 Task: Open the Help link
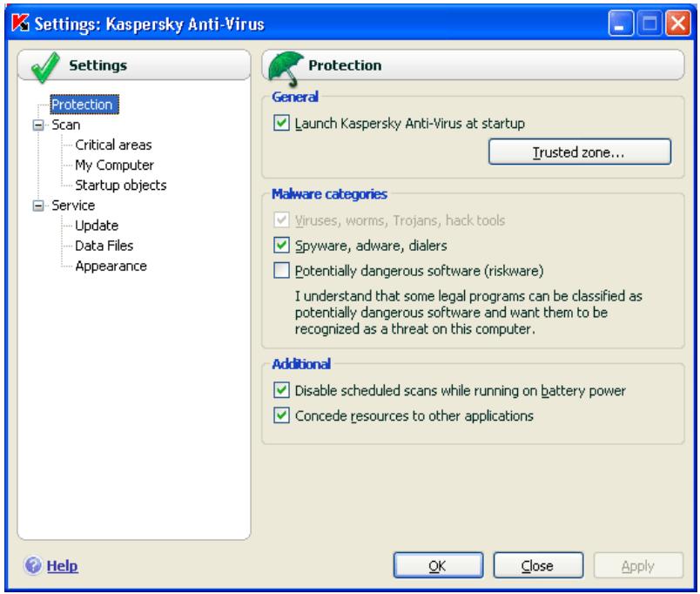[62, 566]
